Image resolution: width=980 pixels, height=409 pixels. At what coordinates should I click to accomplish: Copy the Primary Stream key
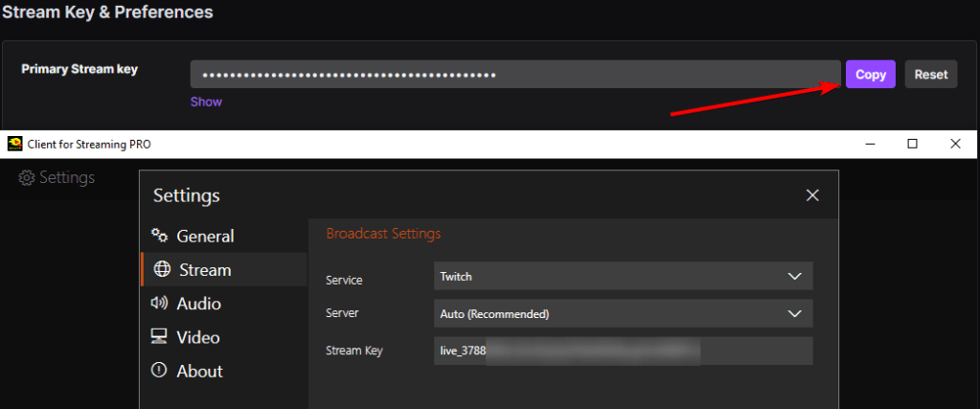870,75
